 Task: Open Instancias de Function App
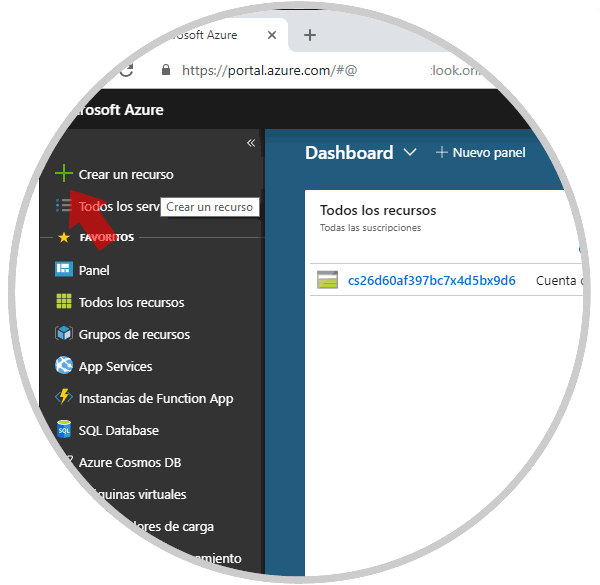coord(156,399)
